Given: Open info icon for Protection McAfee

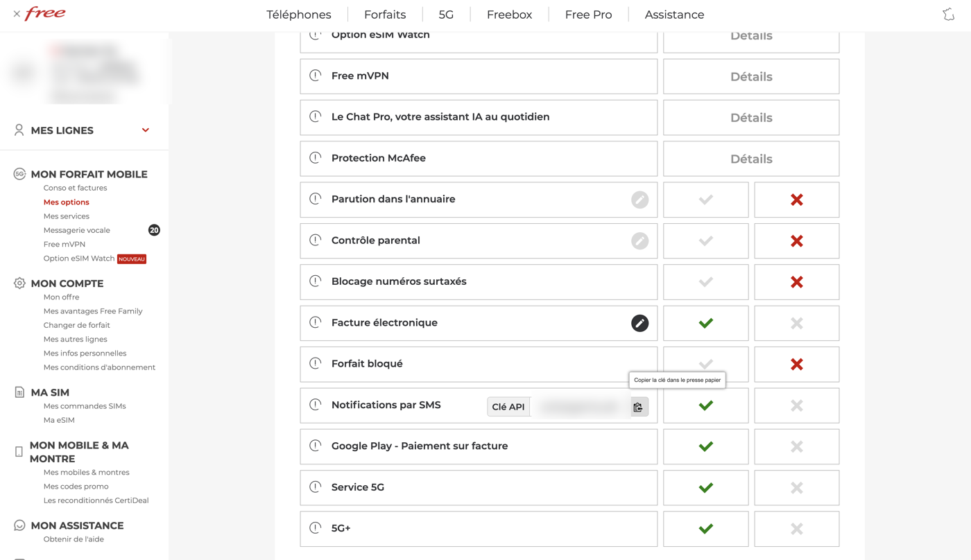Looking at the screenshot, I should pyautogui.click(x=316, y=158).
